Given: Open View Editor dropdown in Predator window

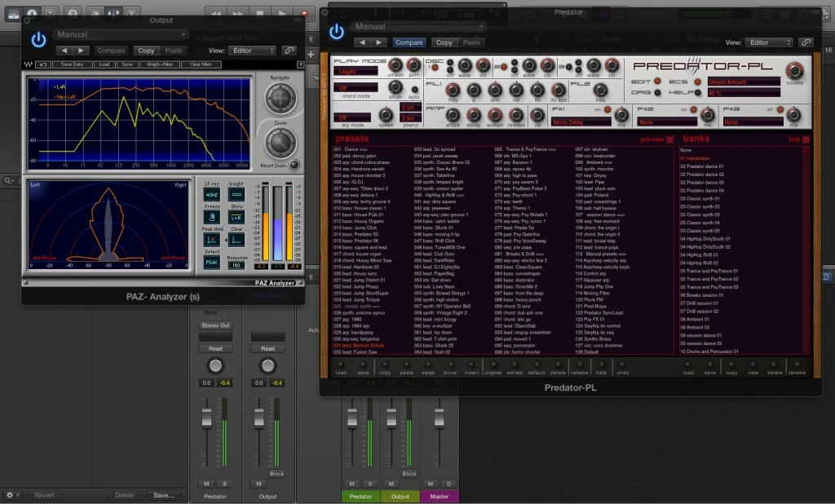Looking at the screenshot, I should pos(770,42).
